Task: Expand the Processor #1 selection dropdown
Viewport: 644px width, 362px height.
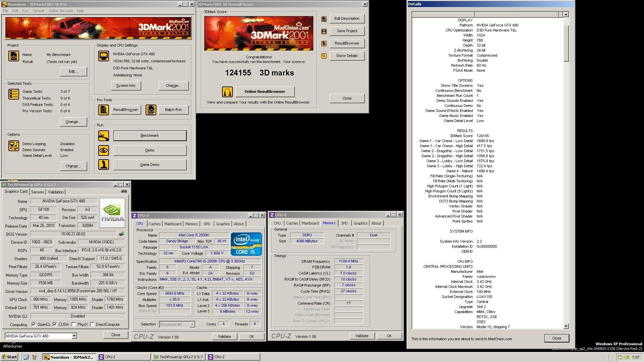Action: tap(192, 324)
